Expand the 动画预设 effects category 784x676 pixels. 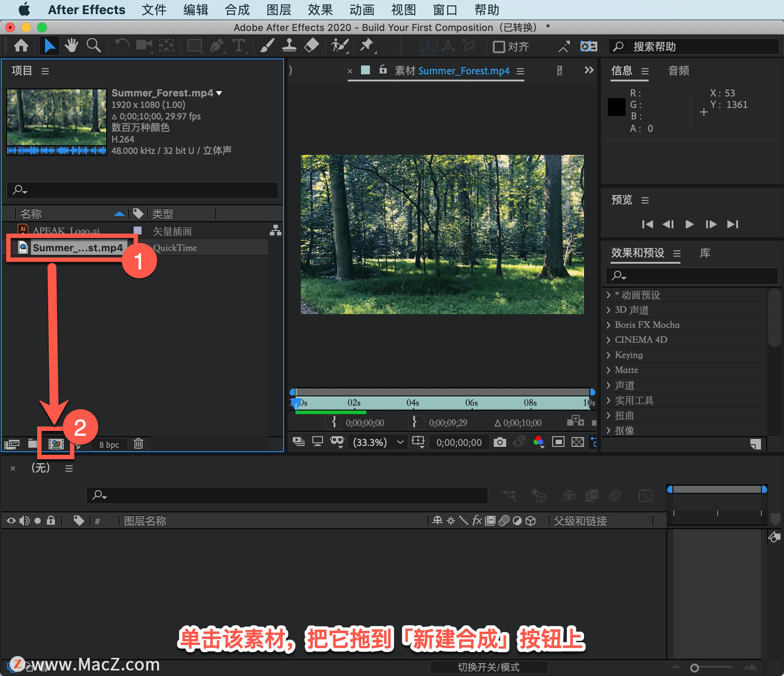pos(608,295)
